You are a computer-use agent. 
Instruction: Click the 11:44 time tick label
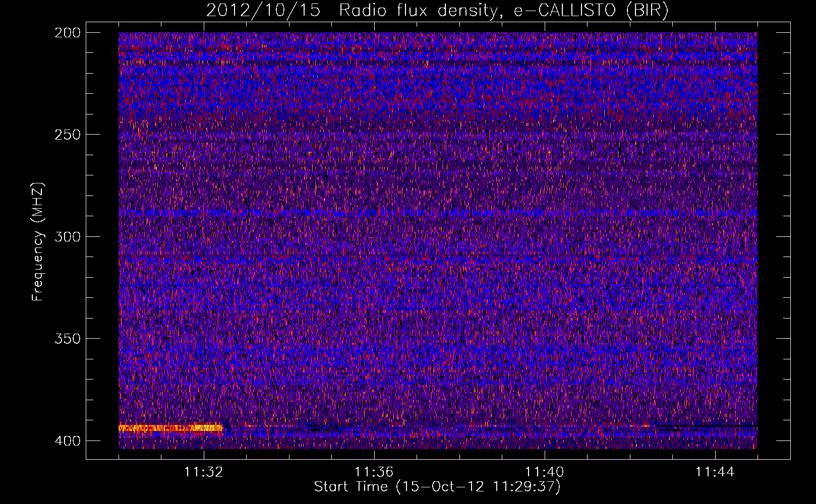click(x=715, y=472)
